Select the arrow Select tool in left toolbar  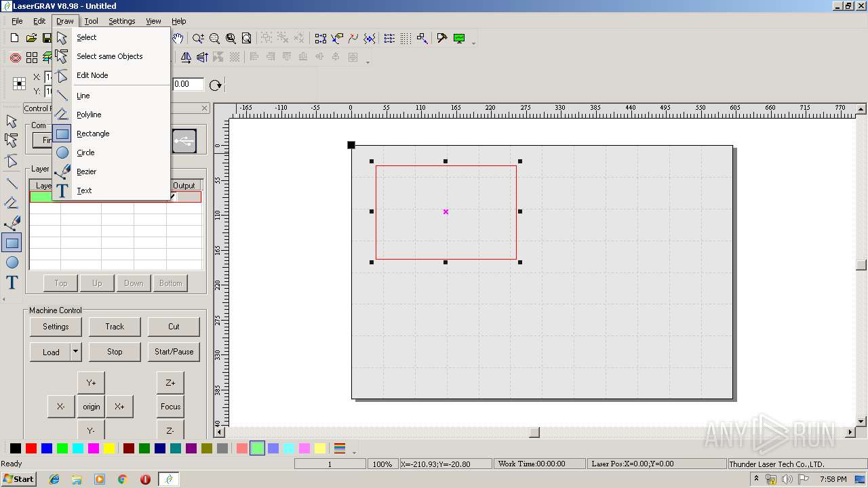12,121
